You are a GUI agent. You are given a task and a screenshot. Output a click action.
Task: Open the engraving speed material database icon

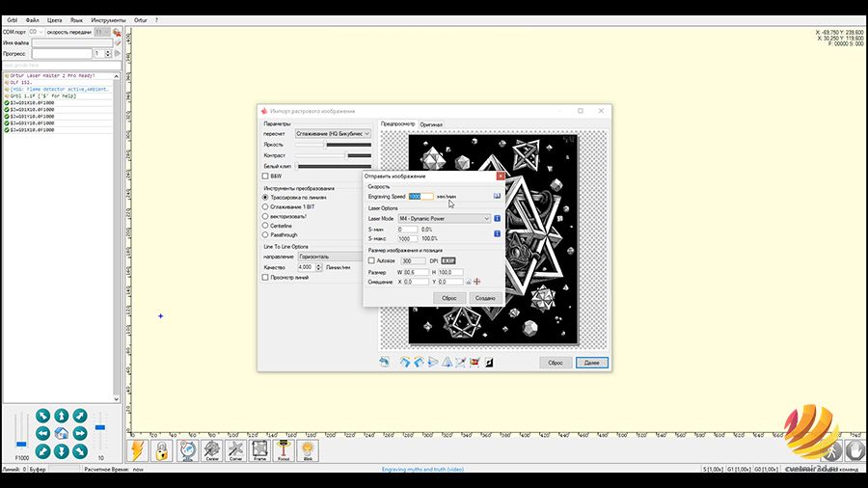[x=497, y=197]
